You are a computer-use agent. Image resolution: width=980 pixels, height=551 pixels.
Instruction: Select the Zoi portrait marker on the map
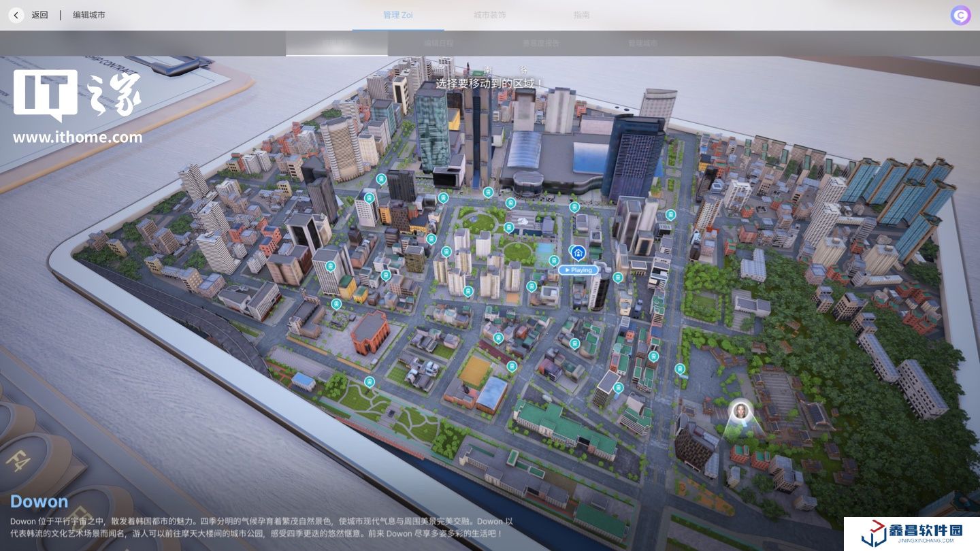tap(740, 412)
